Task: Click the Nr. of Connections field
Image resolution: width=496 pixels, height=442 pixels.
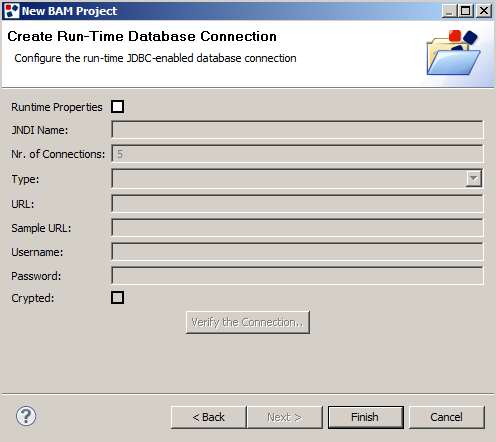Action: point(297,154)
